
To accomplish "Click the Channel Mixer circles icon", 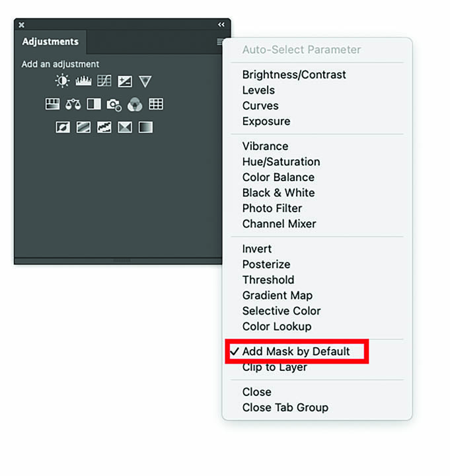I will click(x=135, y=104).
